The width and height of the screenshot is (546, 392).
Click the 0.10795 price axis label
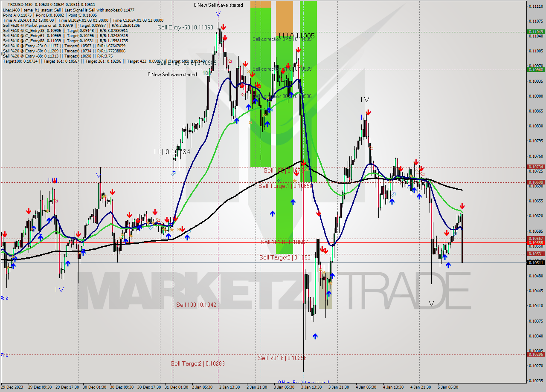[x=536, y=141]
